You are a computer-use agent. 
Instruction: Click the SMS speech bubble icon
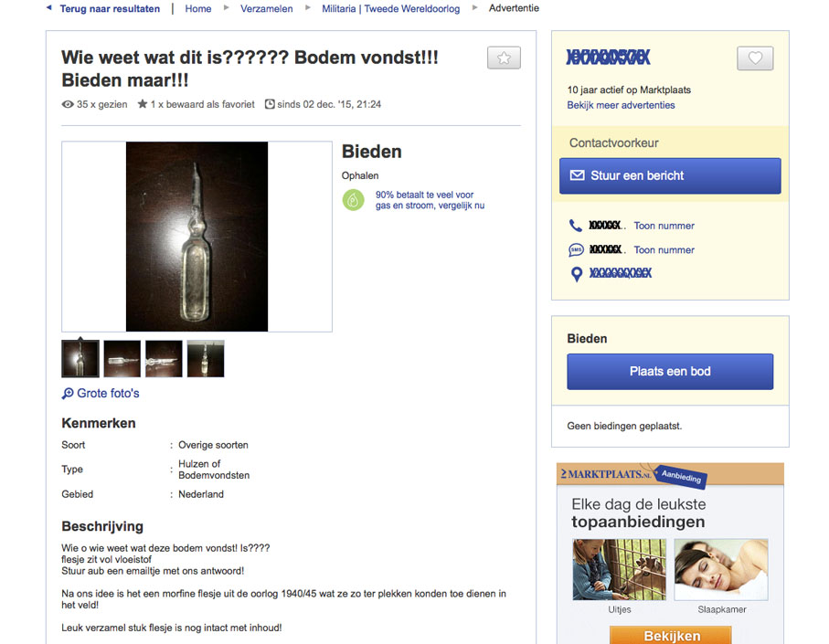click(575, 250)
